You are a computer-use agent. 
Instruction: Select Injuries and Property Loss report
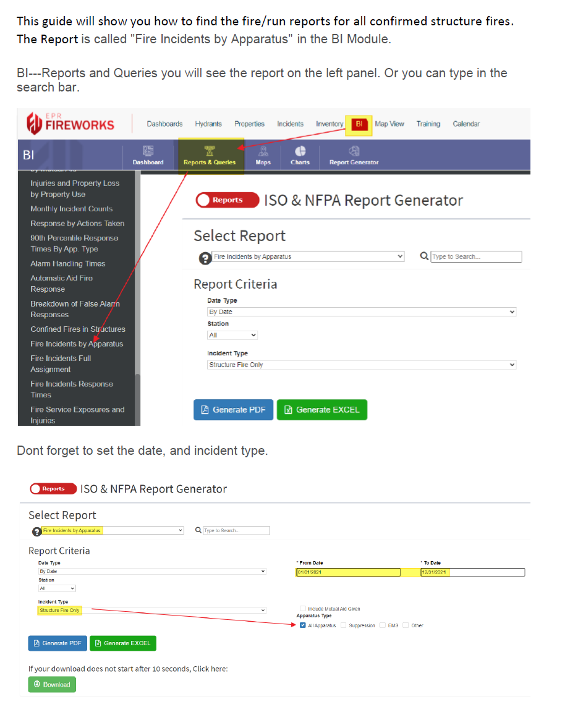pyautogui.click(x=75, y=189)
